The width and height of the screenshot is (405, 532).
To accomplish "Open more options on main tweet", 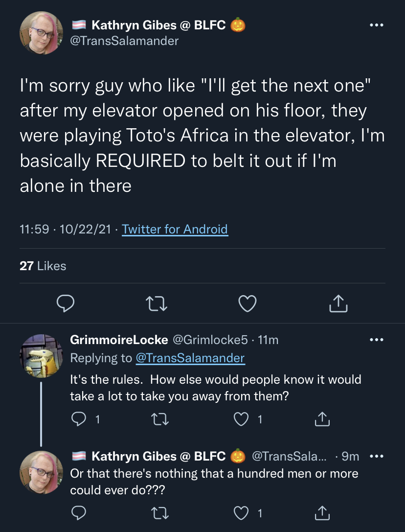I will (x=377, y=25).
